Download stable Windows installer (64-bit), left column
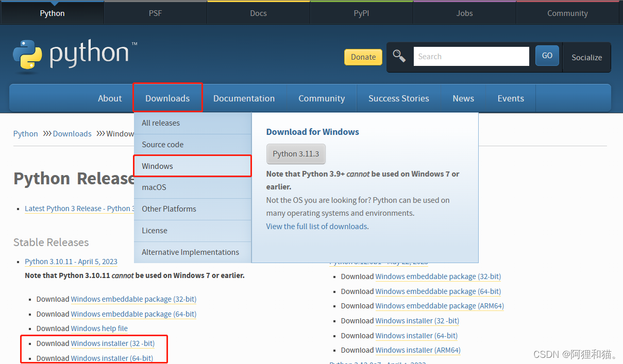 (112, 358)
